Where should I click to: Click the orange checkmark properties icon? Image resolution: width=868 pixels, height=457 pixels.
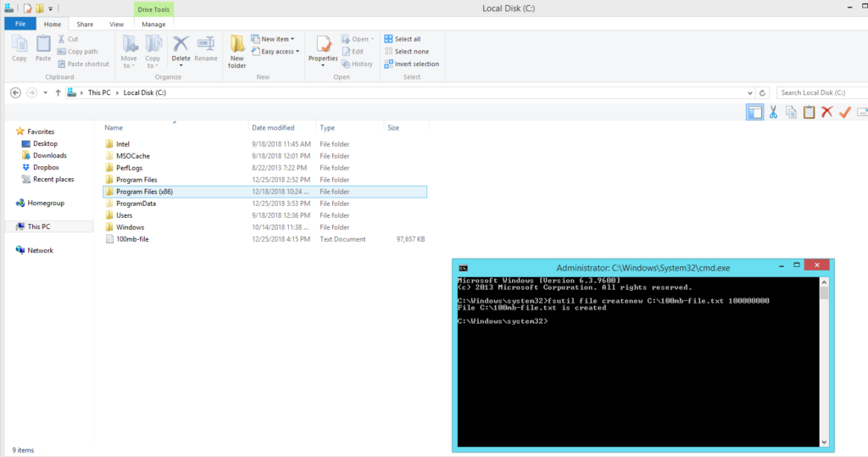point(844,112)
